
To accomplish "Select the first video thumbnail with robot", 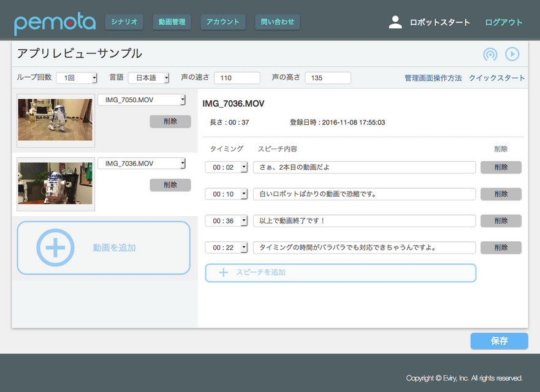I will [55, 120].
